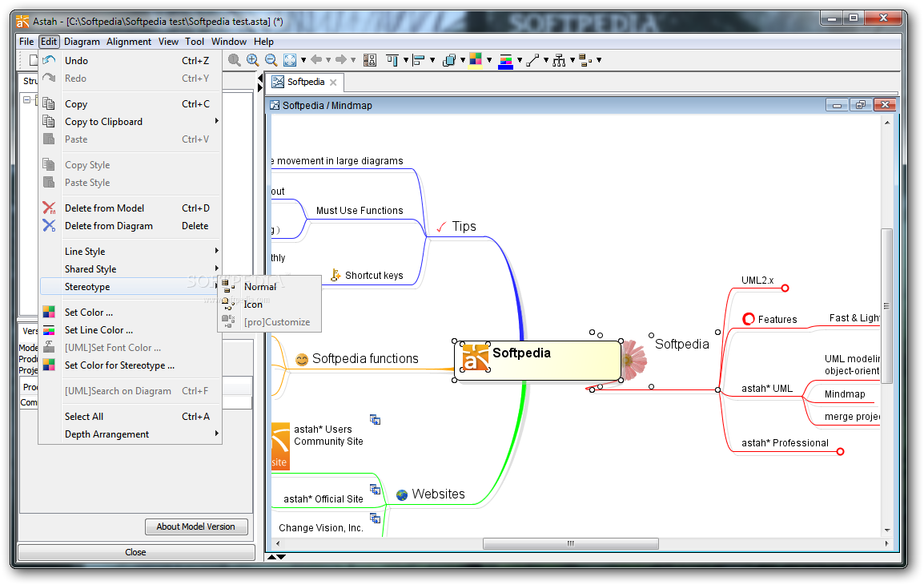Click the back navigation arrow in toolbar
Image resolution: width=924 pixels, height=585 pixels.
316,59
